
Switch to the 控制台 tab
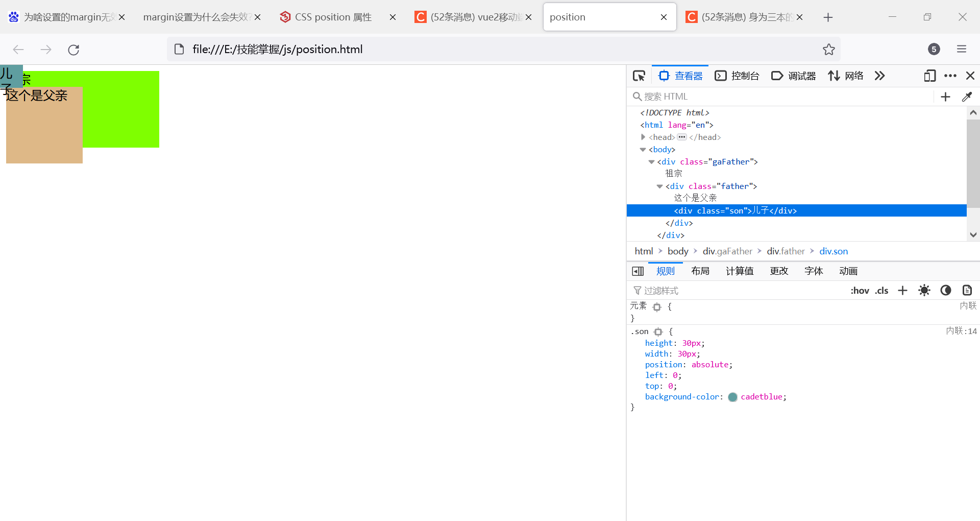(738, 76)
